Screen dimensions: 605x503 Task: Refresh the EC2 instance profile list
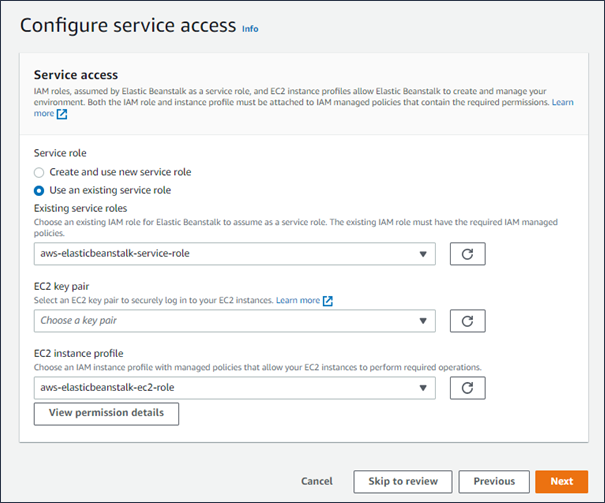(467, 388)
